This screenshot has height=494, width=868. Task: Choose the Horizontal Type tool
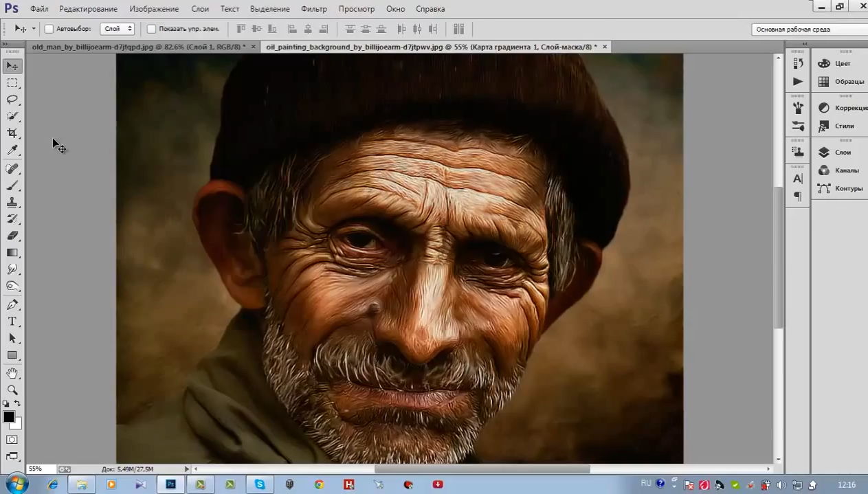[x=12, y=322]
